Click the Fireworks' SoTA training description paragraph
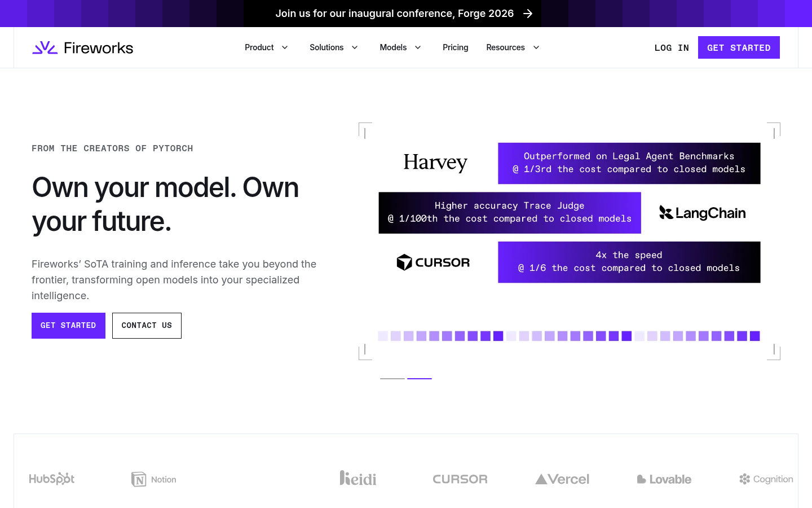 point(174,280)
